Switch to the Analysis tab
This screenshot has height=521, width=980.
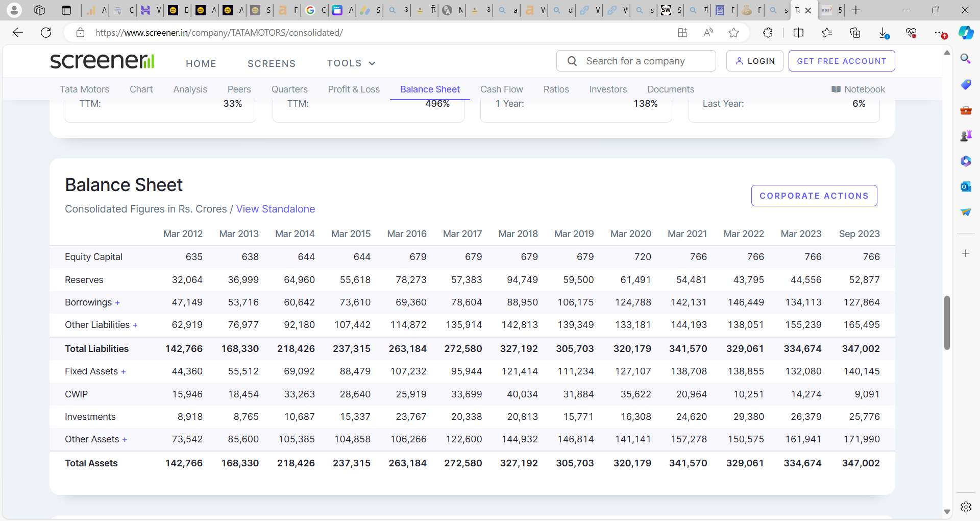(190, 89)
